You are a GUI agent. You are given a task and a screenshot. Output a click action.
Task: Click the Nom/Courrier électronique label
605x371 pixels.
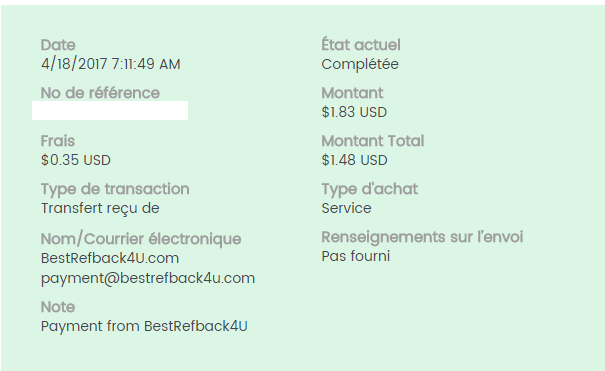click(x=141, y=239)
